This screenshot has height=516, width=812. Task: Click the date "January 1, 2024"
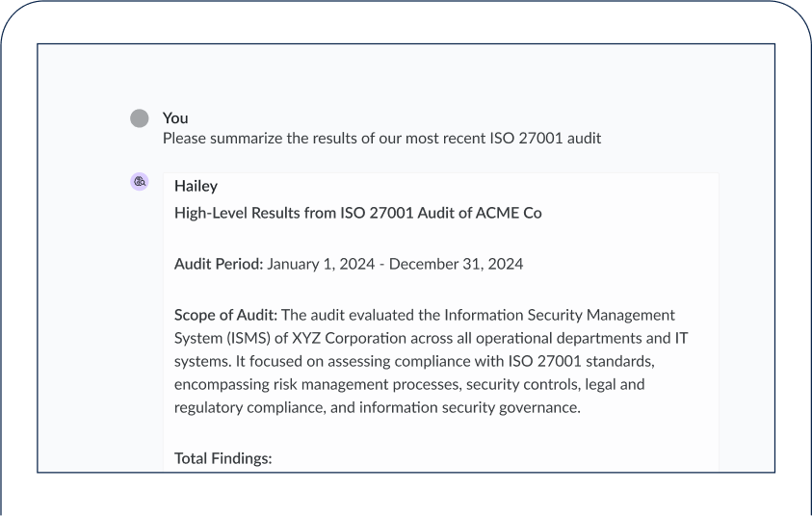[x=321, y=264]
